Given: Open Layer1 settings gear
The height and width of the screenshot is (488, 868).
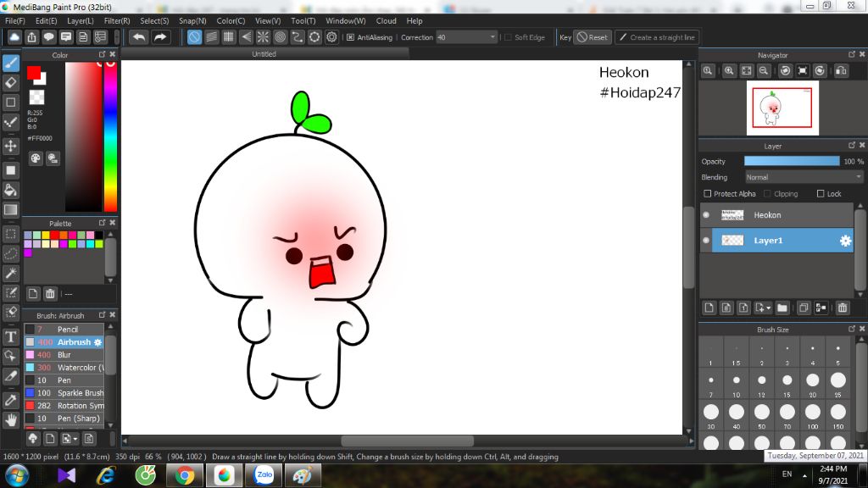Looking at the screenshot, I should (x=845, y=241).
